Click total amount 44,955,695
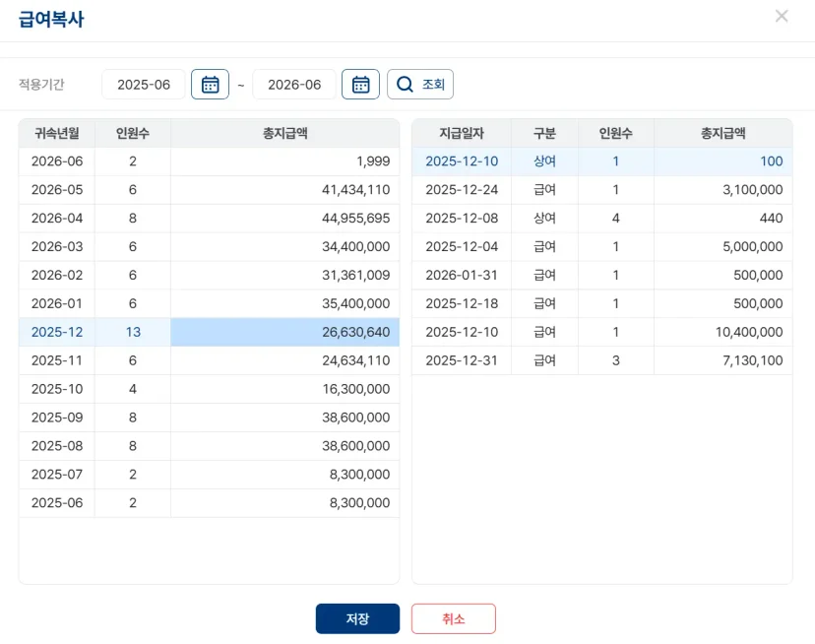 click(x=355, y=218)
